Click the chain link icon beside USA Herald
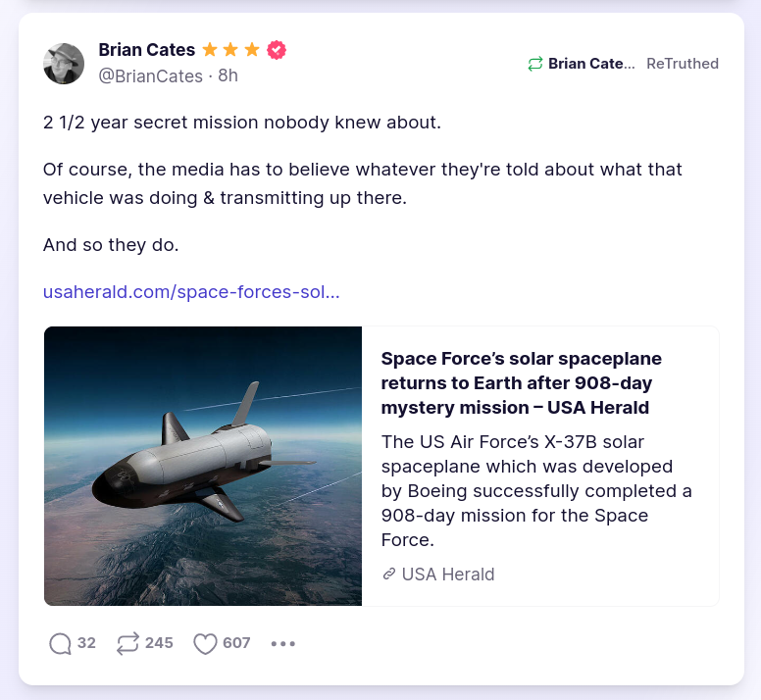 coord(389,574)
